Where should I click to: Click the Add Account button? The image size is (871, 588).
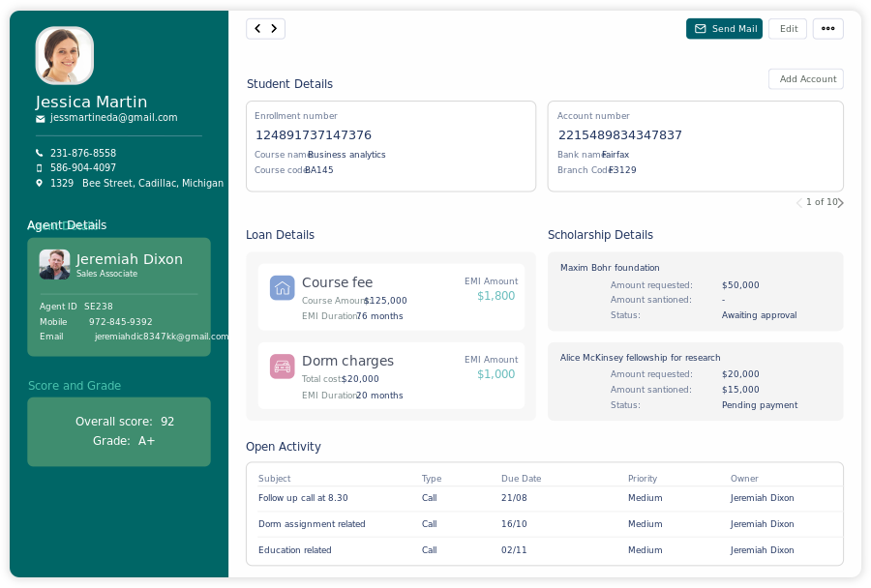(x=805, y=79)
